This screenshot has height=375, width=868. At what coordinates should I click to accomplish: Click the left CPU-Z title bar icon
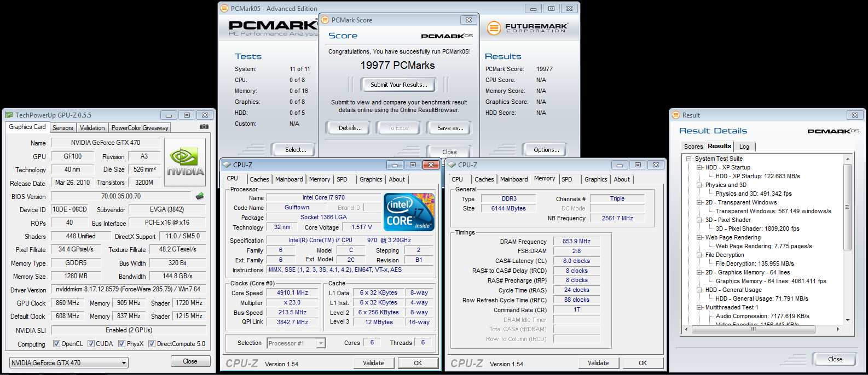pyautogui.click(x=227, y=165)
